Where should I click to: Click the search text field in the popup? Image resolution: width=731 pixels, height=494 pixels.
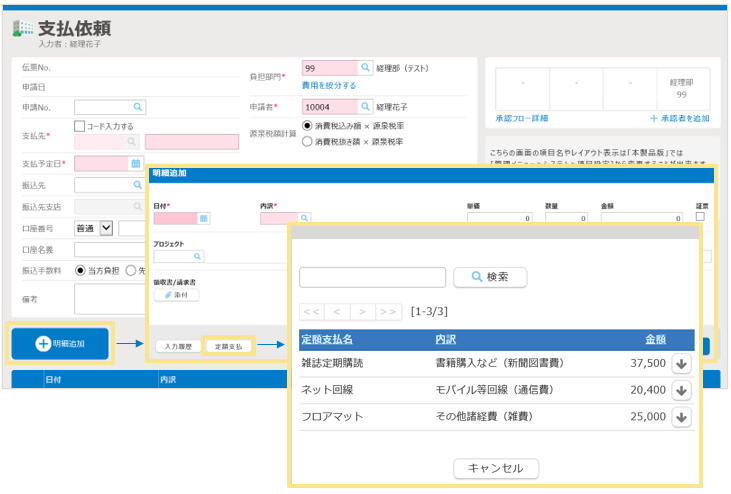[372, 277]
